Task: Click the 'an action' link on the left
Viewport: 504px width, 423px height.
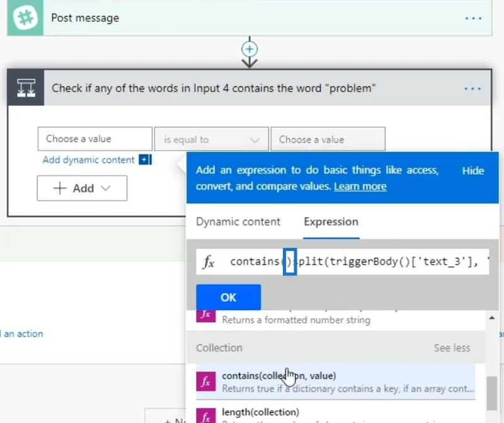Action: click(x=22, y=333)
